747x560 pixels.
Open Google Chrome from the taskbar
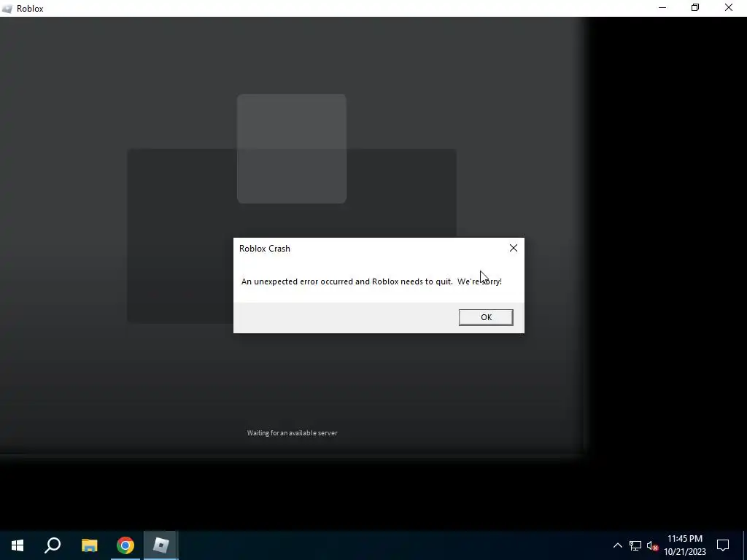point(125,545)
